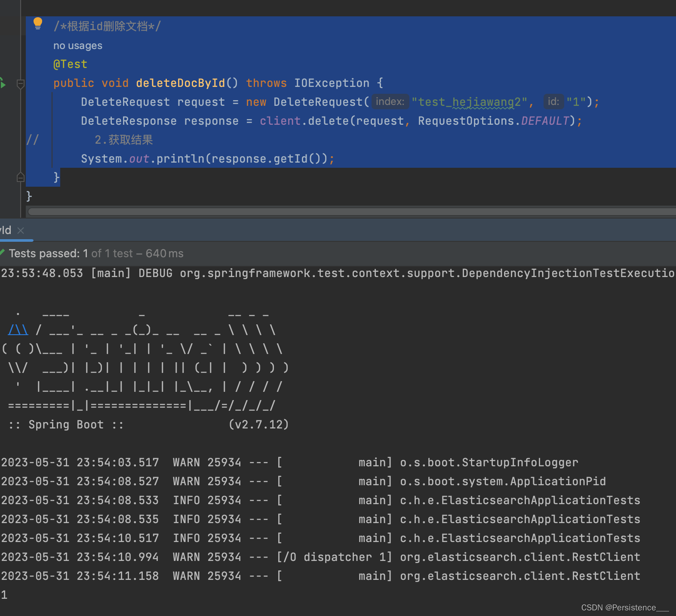The height and width of the screenshot is (616, 676).
Task: Click the green run test gutter icon
Action: click(x=2, y=83)
